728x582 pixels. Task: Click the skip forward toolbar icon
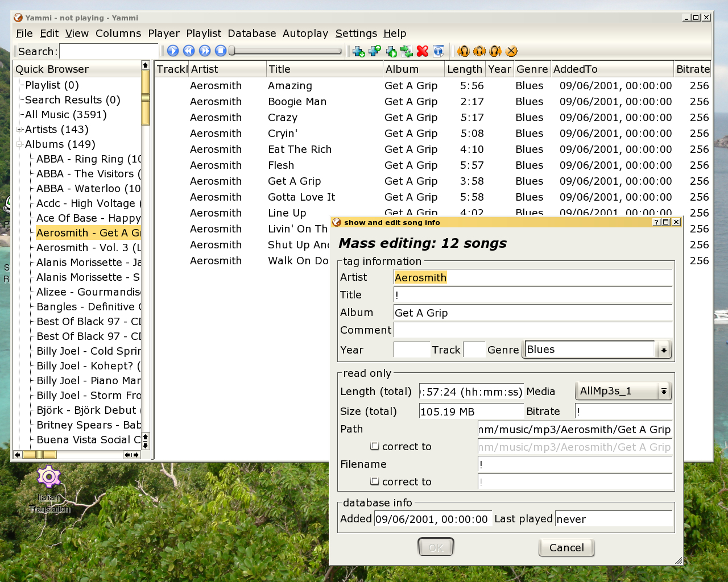205,51
